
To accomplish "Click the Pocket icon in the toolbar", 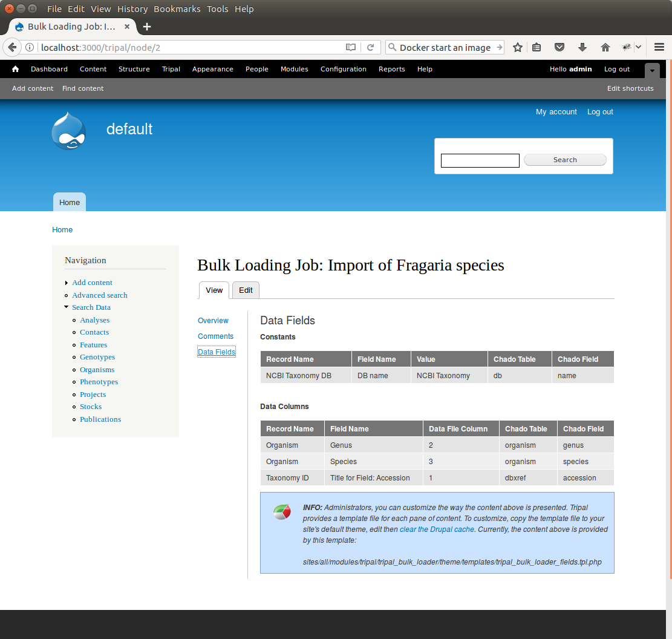I will pos(559,47).
